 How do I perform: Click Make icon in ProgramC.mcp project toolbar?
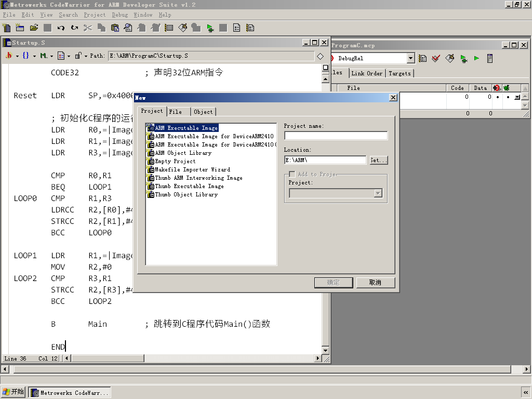[x=449, y=58]
